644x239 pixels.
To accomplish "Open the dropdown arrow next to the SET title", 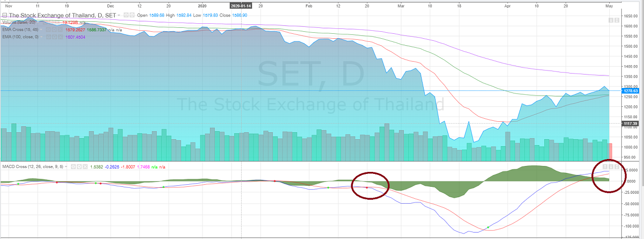I will pyautogui.click(x=119, y=15).
